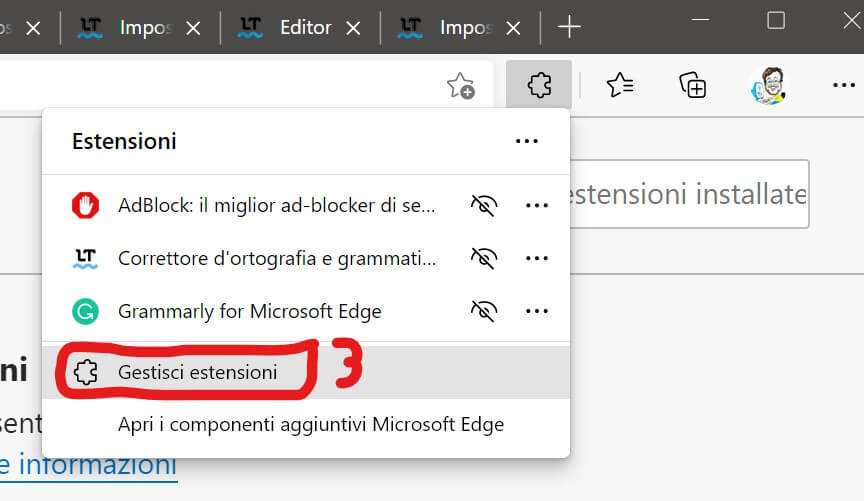Open more actions for Grammarly extension
The image size is (864, 501).
coord(537,311)
